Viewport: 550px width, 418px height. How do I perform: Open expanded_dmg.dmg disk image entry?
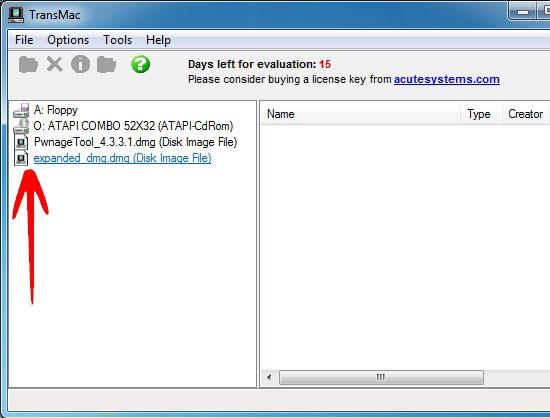tap(122, 158)
